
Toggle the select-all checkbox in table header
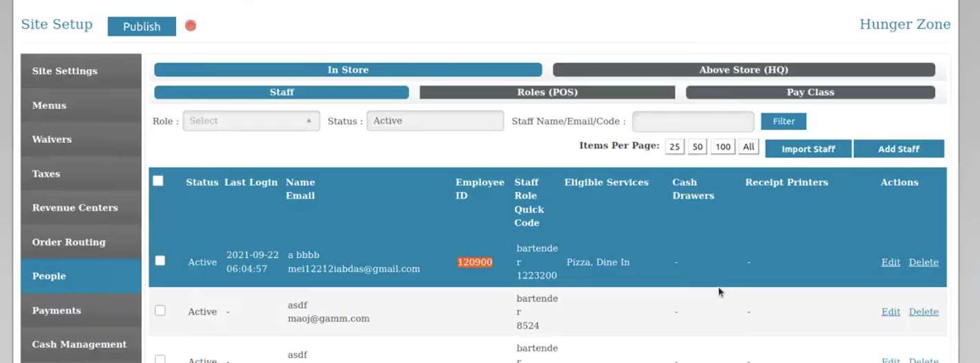click(158, 181)
